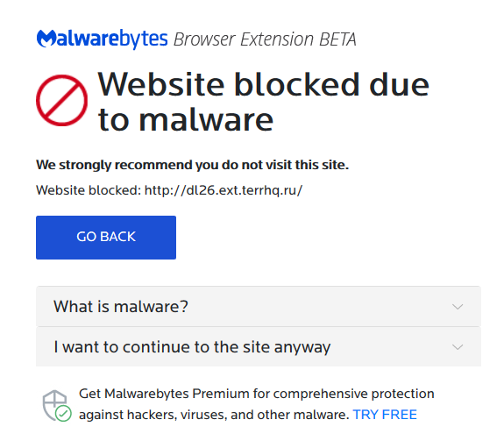Open I want to continue to the site anyway
This screenshot has width=504, height=441.
point(259,347)
